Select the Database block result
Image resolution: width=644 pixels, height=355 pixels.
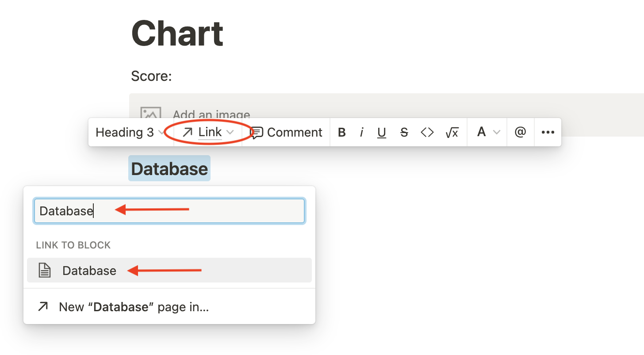pyautogui.click(x=169, y=270)
